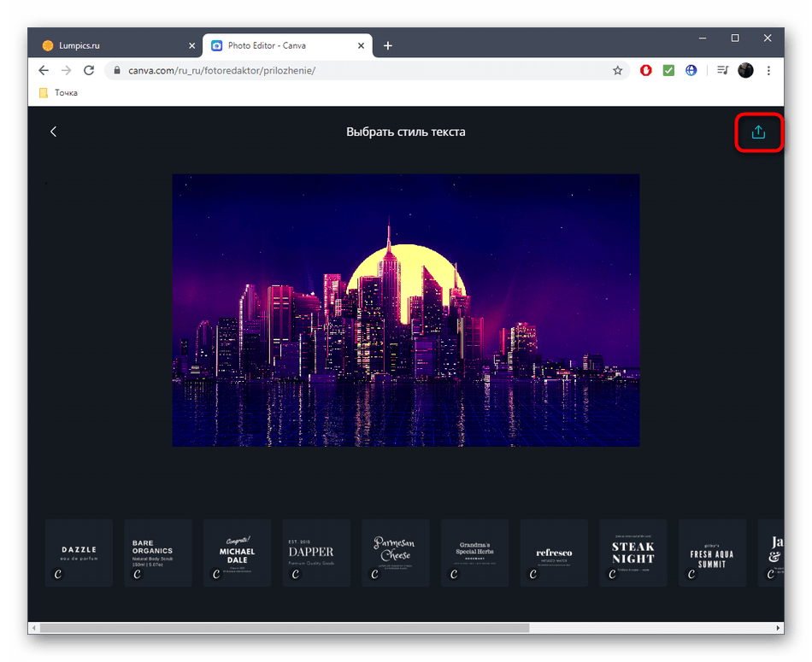Viewport: 812px width, 662px height.
Task: Select the DAZZLE text style
Action: click(79, 553)
